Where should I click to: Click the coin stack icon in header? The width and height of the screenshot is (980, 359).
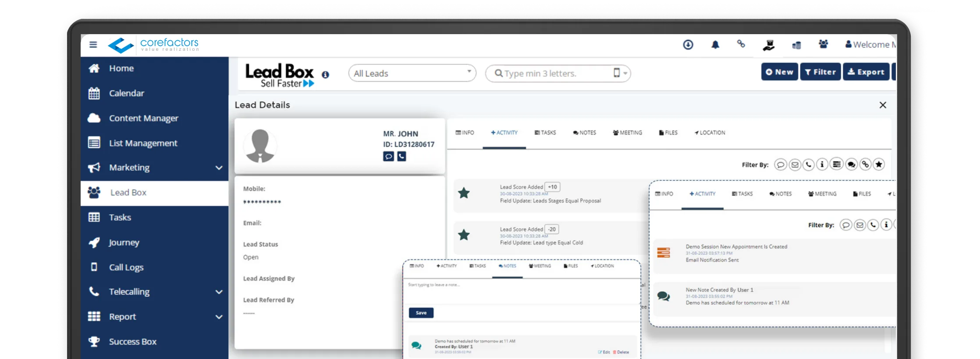(796, 45)
